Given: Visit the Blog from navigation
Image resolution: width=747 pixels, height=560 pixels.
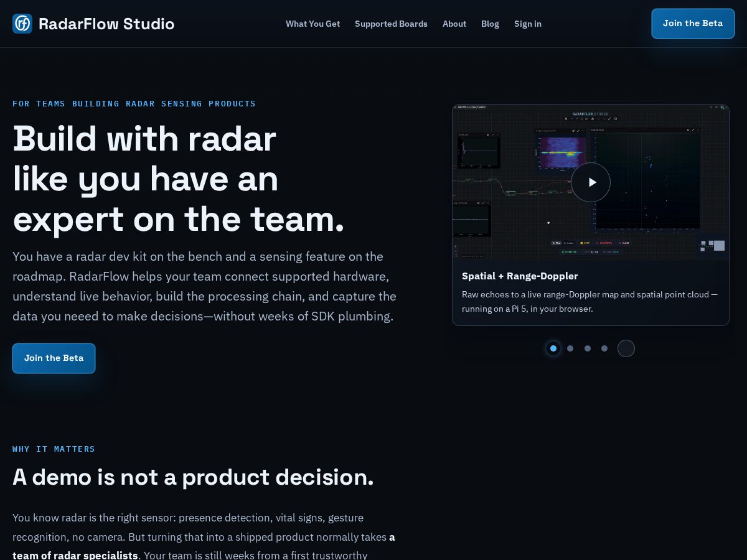Looking at the screenshot, I should tap(490, 24).
